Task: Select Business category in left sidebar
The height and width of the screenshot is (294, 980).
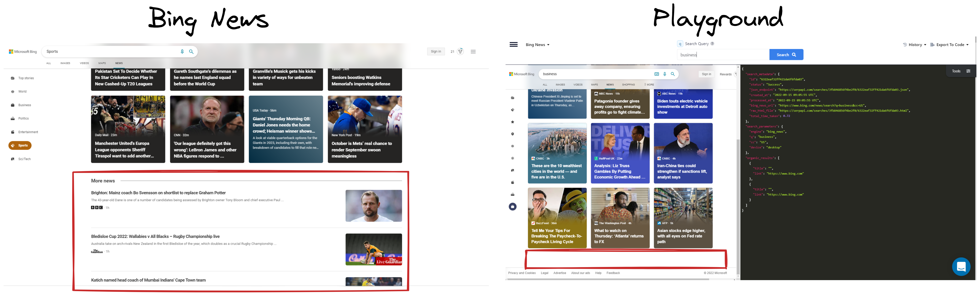Action: pos(24,105)
